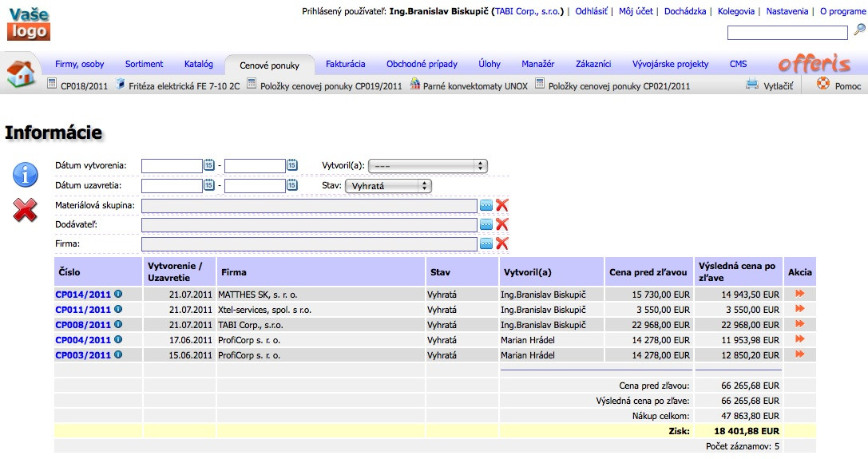
Task: Open the O programe link
Action: tap(843, 11)
